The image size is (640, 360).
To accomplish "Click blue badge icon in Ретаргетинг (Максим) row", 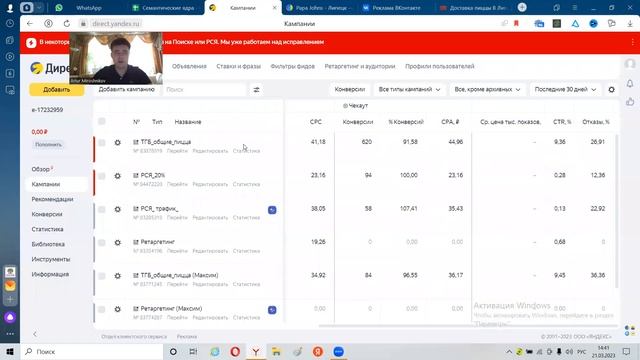I will click(272, 310).
